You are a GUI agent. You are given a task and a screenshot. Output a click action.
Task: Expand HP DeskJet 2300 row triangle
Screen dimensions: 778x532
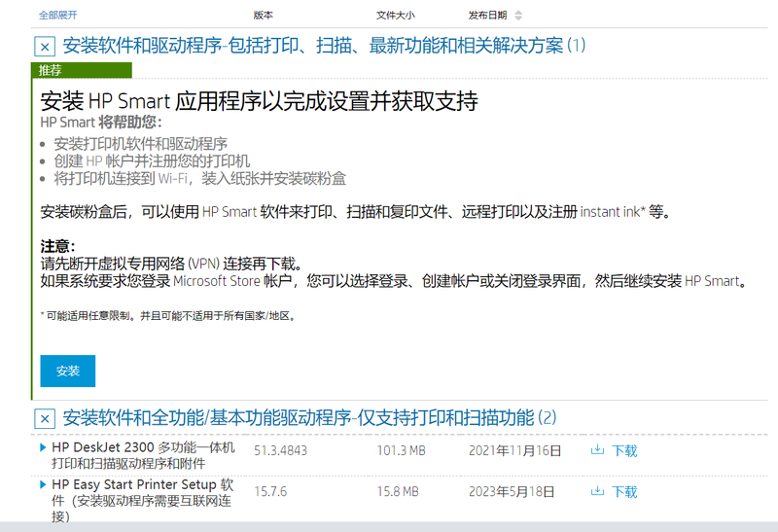coord(43,448)
